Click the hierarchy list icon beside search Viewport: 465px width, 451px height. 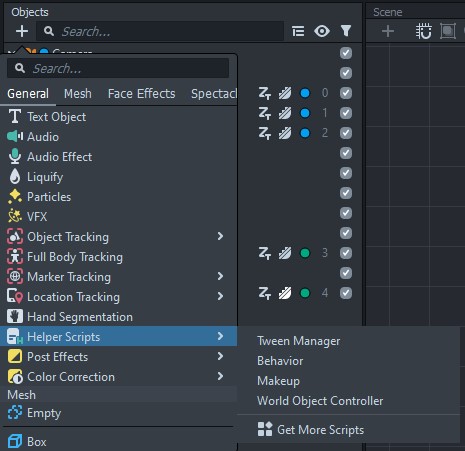pos(298,31)
